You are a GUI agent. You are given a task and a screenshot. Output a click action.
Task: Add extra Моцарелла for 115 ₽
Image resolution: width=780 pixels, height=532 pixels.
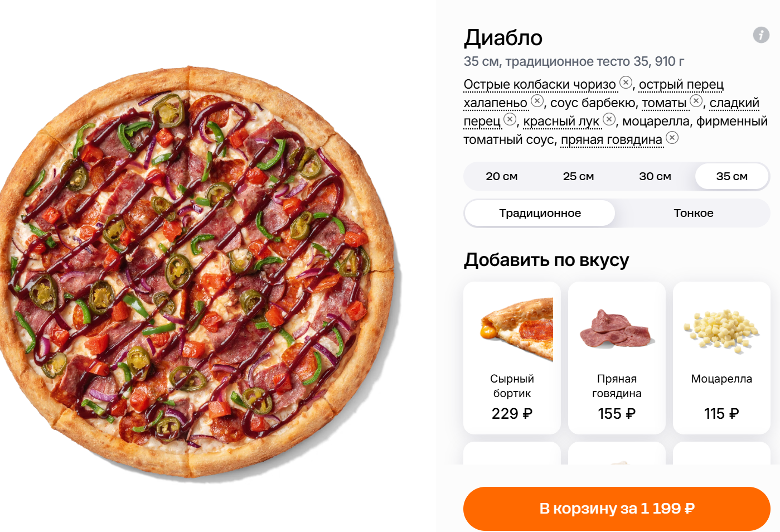(x=721, y=358)
